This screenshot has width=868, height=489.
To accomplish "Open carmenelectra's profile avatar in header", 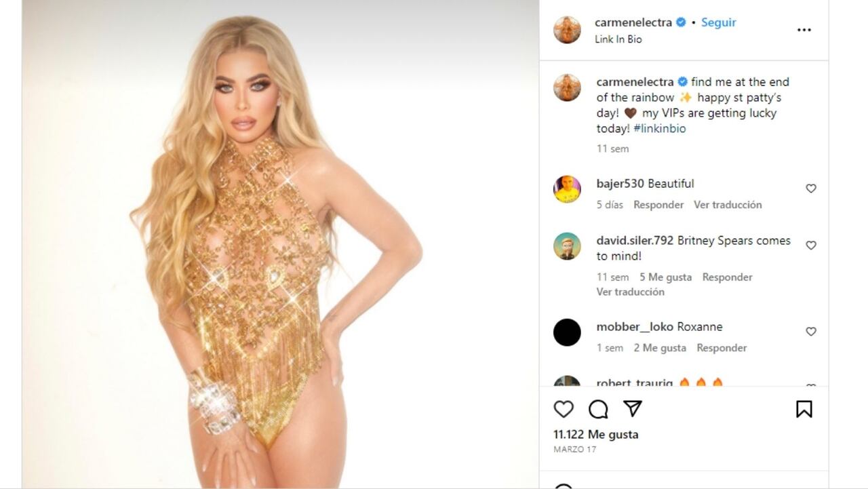I will (x=567, y=30).
